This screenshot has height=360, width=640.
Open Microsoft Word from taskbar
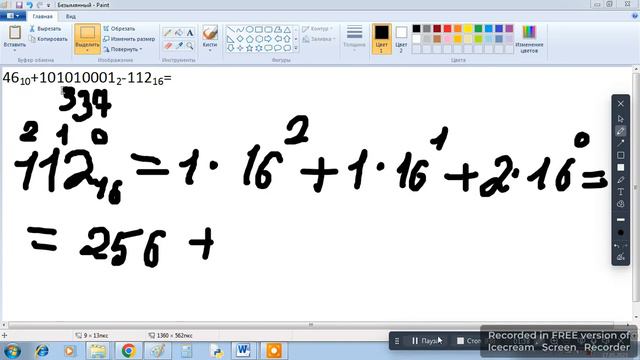click(x=243, y=351)
